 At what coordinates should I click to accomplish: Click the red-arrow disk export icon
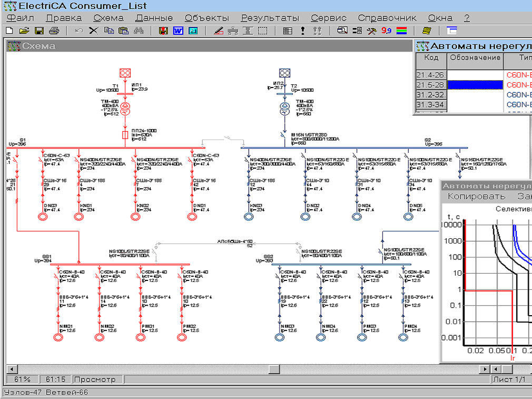[163, 31]
